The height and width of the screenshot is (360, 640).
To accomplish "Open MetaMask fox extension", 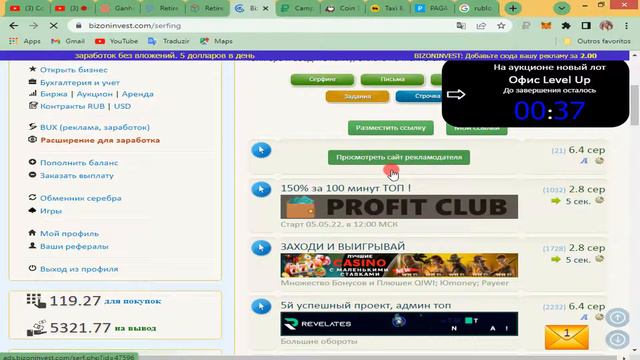I will pos(546,26).
